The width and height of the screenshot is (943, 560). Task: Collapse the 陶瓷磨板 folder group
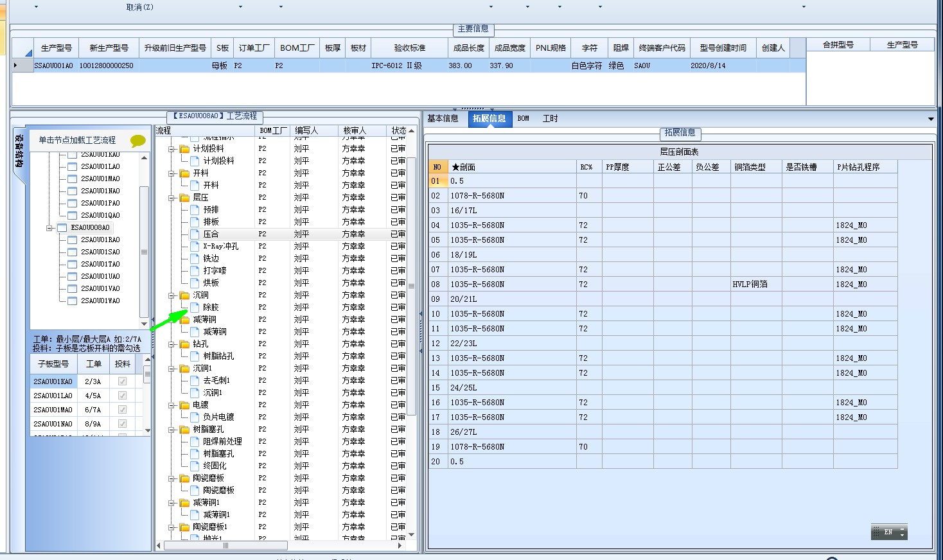point(172,478)
